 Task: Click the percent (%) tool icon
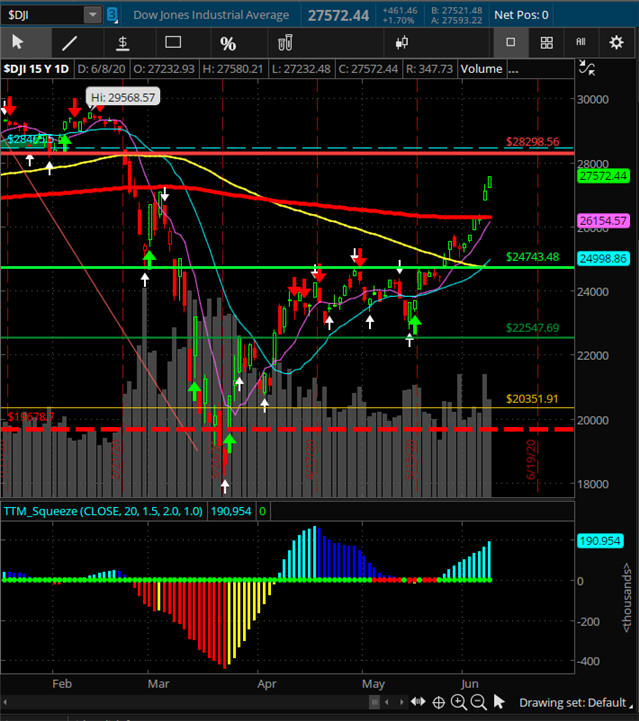point(228,43)
